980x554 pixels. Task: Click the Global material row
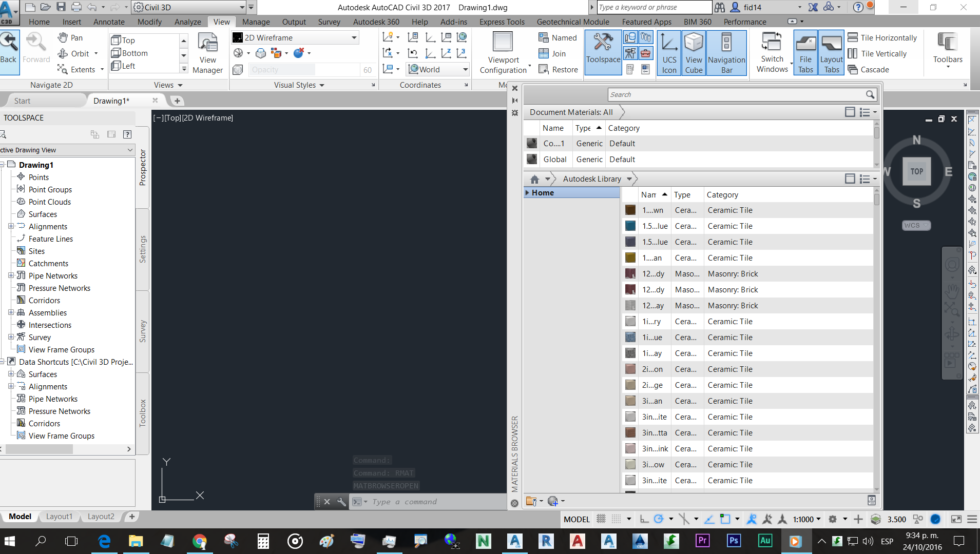698,160
